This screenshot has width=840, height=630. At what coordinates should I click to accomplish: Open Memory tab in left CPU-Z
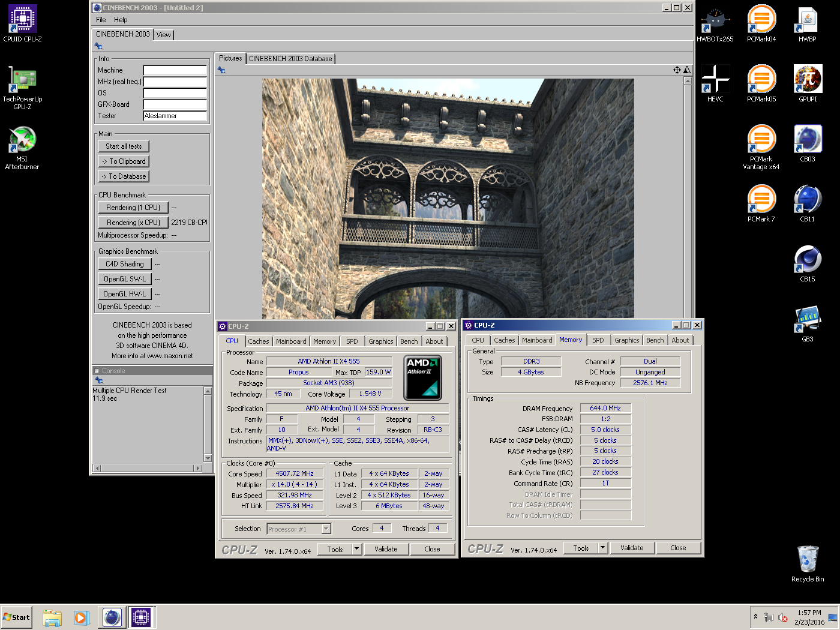[x=325, y=341]
